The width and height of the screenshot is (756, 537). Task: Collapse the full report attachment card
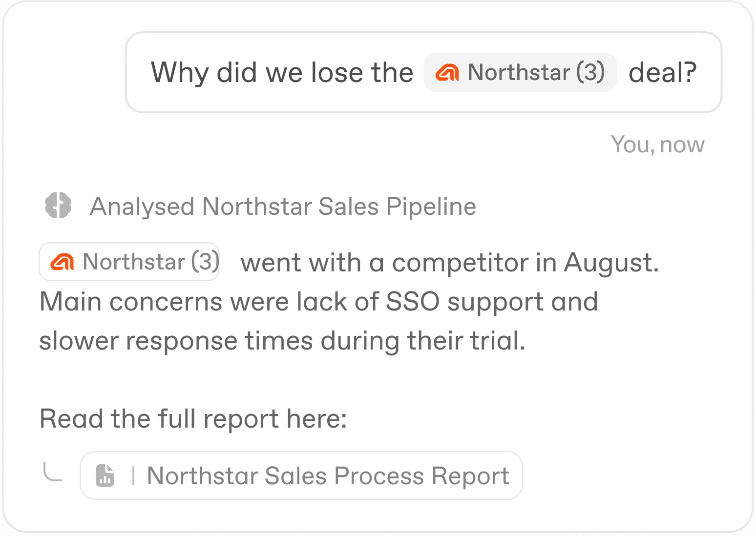[301, 475]
